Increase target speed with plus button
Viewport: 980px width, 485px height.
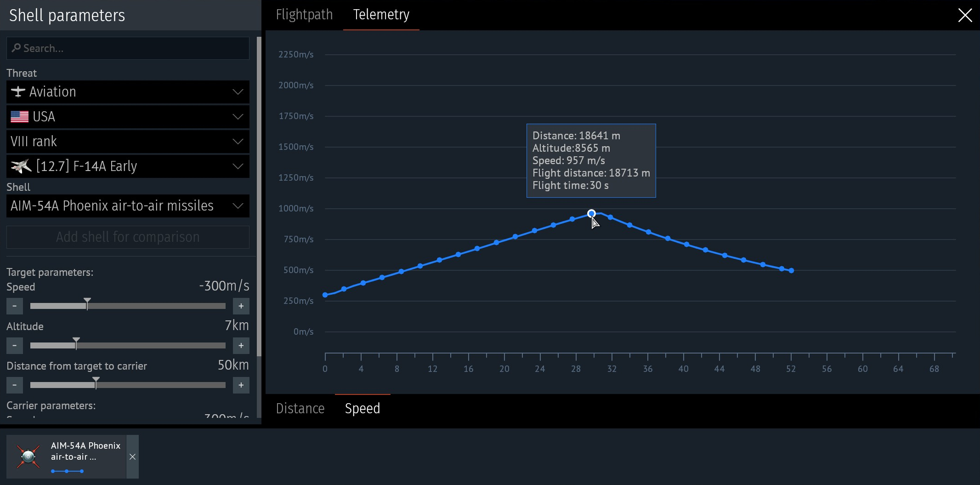241,306
